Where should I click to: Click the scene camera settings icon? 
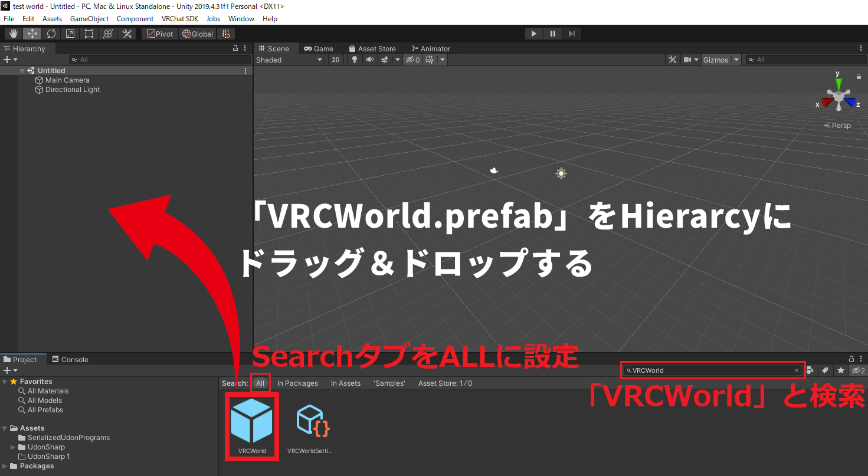(x=687, y=60)
